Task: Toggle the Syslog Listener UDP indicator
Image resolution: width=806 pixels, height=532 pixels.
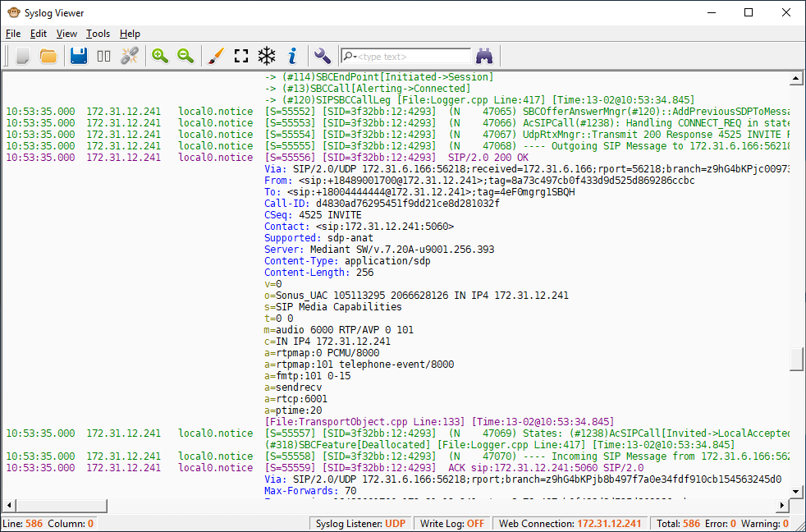Action: click(359, 523)
